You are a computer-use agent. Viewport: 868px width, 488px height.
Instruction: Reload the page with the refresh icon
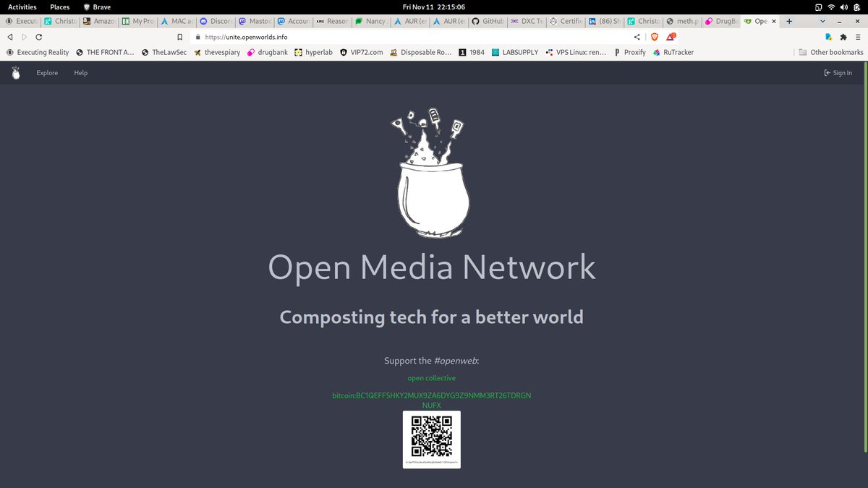[39, 37]
